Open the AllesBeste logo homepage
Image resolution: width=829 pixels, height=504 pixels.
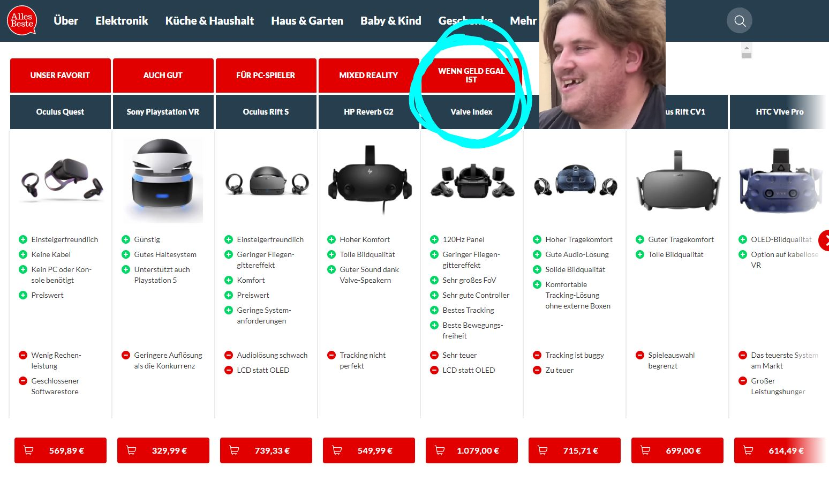click(22, 20)
